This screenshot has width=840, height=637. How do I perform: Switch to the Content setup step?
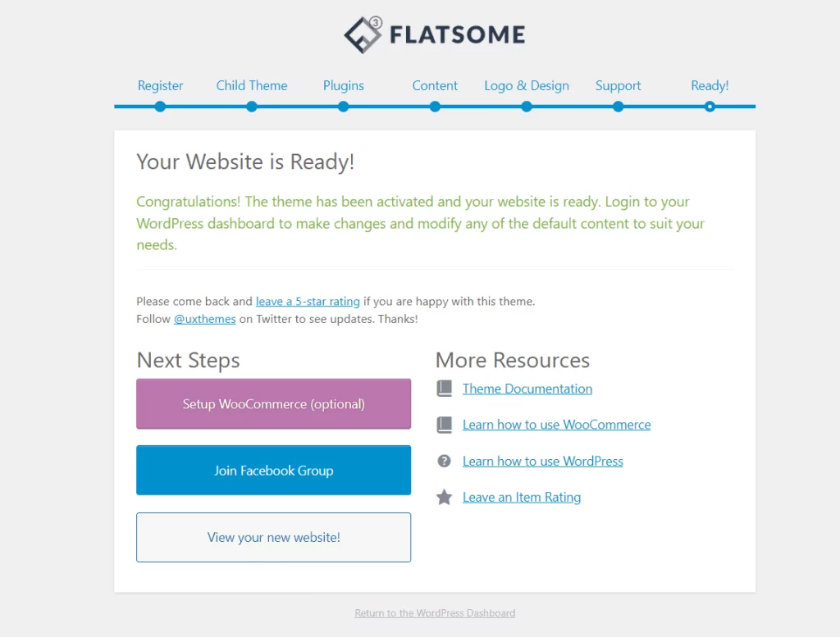(435, 85)
